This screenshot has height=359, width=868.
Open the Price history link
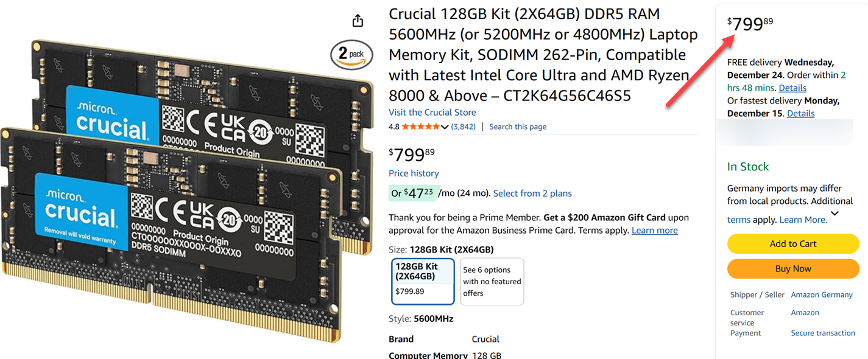414,173
